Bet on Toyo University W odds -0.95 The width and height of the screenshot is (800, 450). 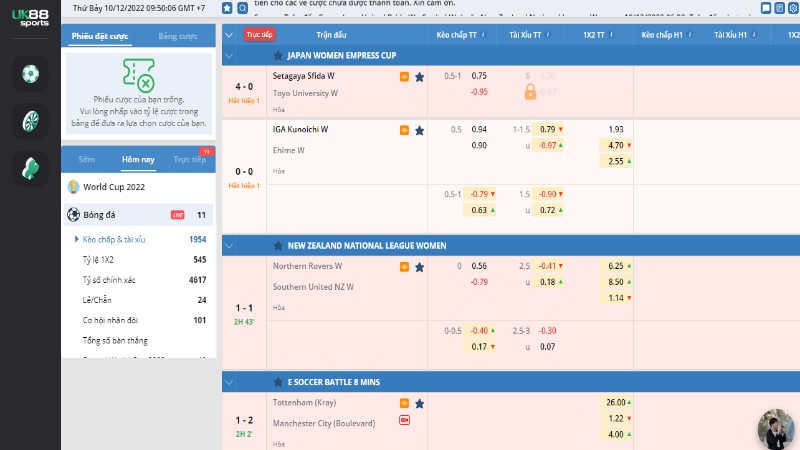click(x=479, y=92)
